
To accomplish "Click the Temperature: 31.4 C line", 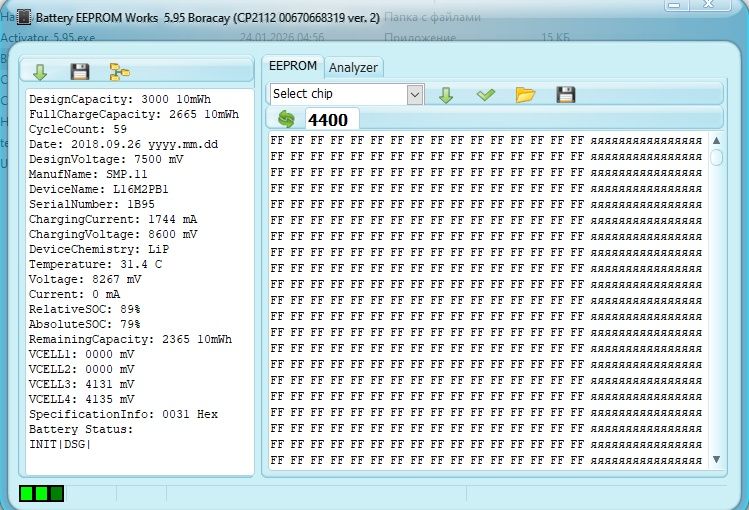I will [x=96, y=264].
